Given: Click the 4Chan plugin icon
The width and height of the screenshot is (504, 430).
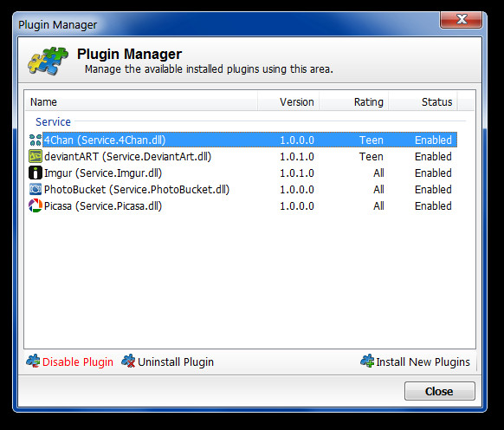Looking at the screenshot, I should [x=36, y=140].
